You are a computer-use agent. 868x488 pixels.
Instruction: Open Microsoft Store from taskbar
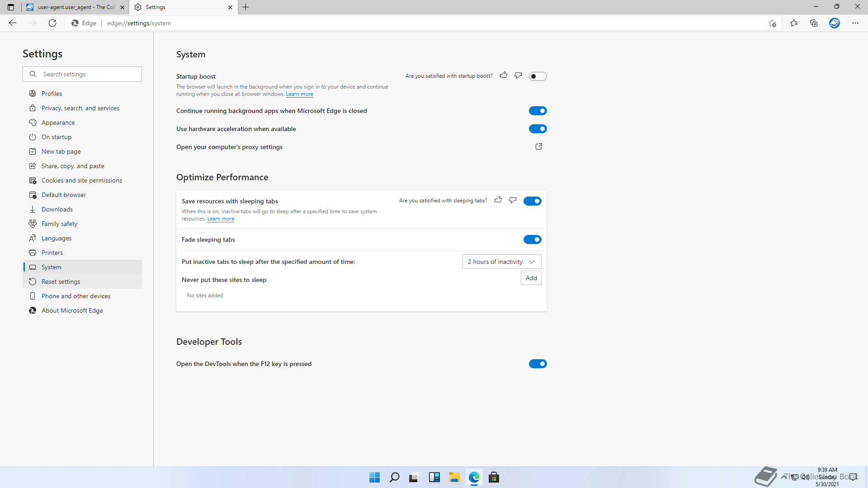point(494,477)
